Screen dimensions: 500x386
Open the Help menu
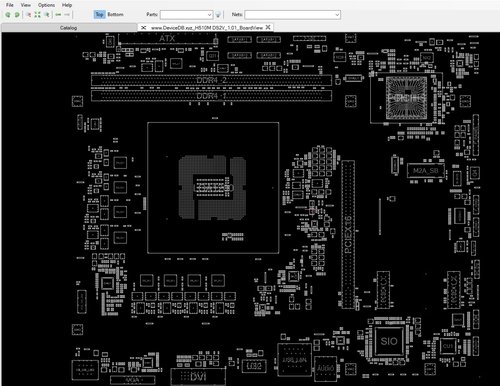pyautogui.click(x=67, y=5)
